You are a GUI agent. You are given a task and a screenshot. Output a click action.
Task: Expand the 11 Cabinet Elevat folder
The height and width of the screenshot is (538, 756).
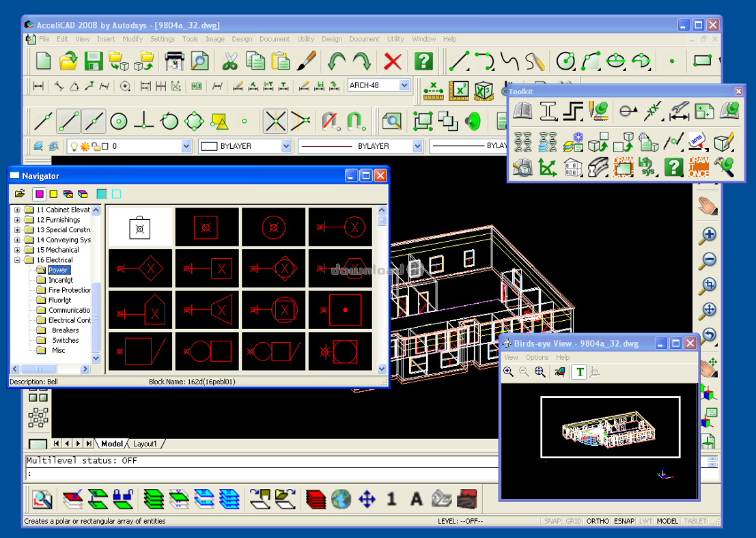pos(17,210)
